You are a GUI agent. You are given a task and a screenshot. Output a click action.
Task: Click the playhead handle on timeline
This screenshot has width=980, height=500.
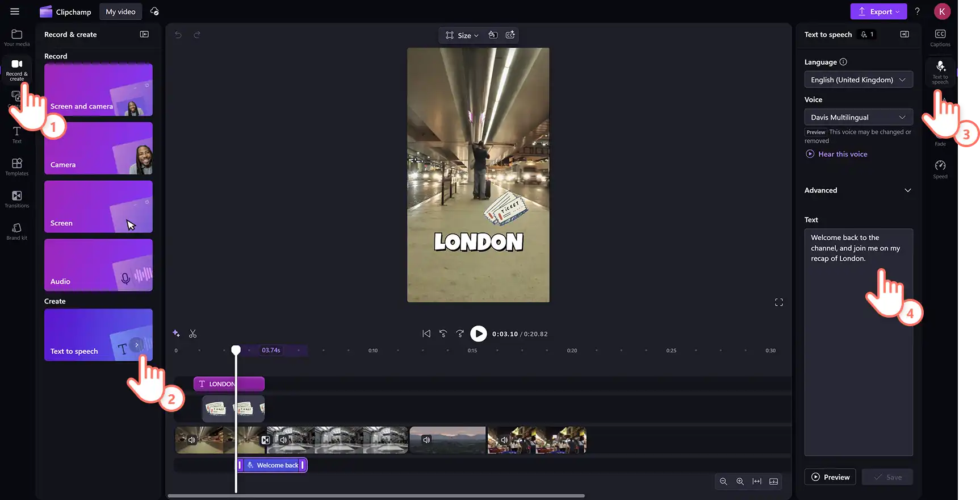pyautogui.click(x=236, y=350)
